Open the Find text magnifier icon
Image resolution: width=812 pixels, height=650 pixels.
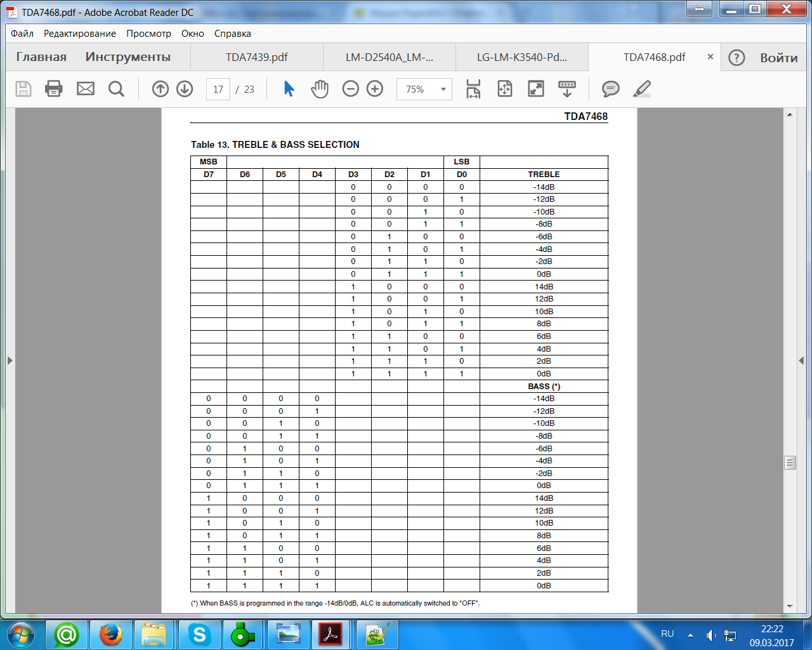(x=116, y=89)
